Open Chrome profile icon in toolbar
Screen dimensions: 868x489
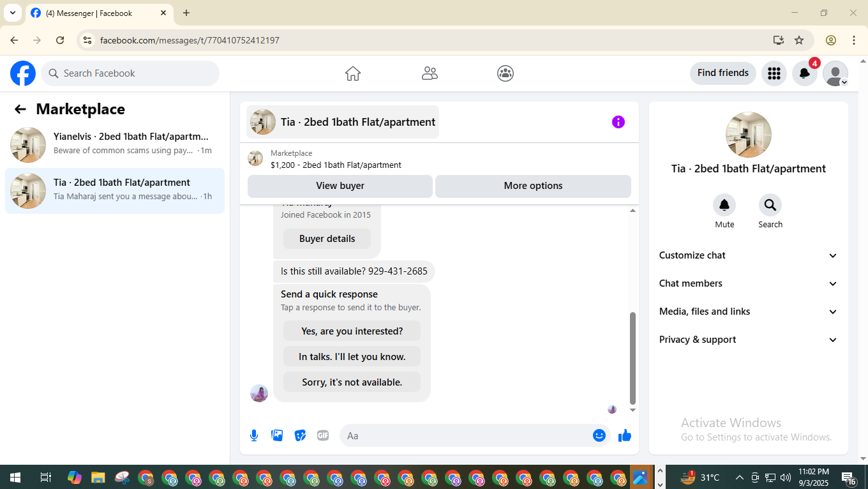click(831, 40)
